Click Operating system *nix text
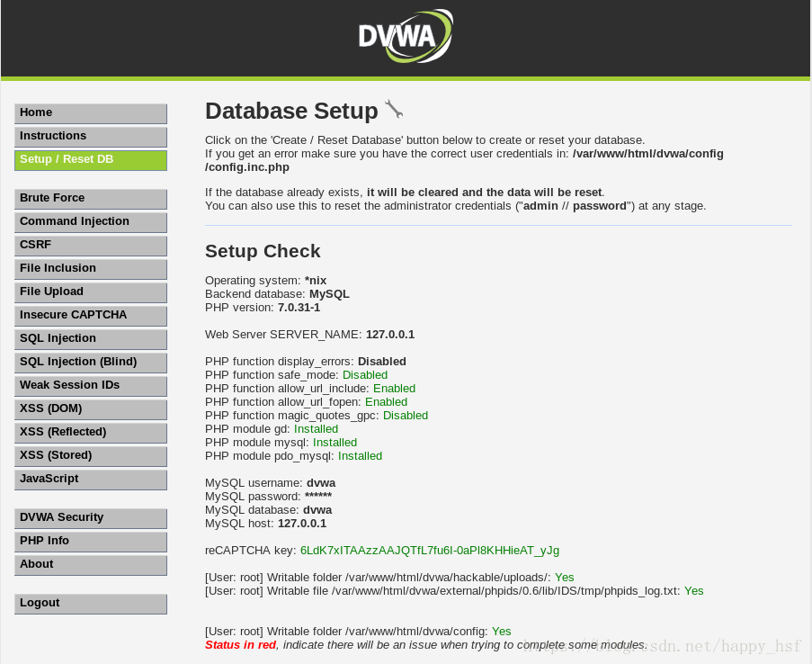 (x=265, y=281)
